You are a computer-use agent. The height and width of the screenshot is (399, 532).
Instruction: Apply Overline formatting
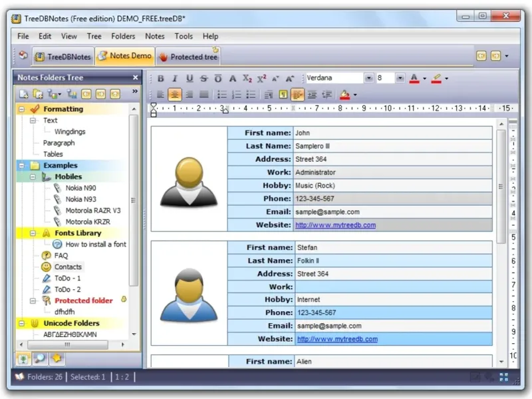[x=218, y=78]
